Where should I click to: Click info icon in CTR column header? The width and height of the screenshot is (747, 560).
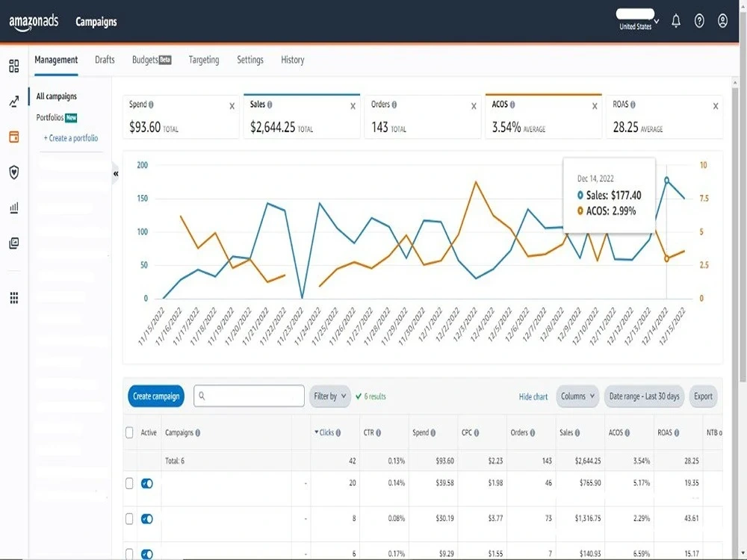[378, 433]
